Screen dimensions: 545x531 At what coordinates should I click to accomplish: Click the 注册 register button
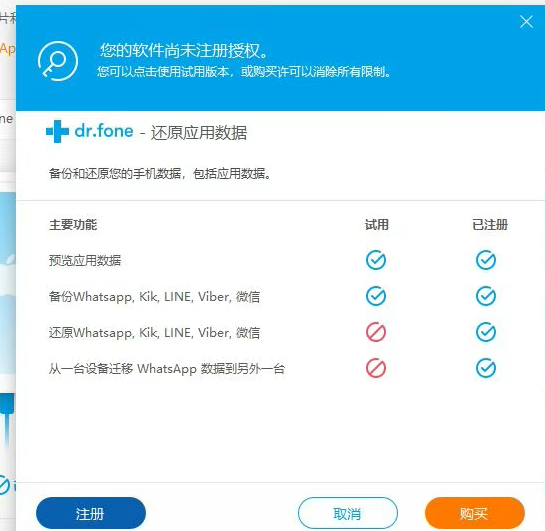[91, 513]
